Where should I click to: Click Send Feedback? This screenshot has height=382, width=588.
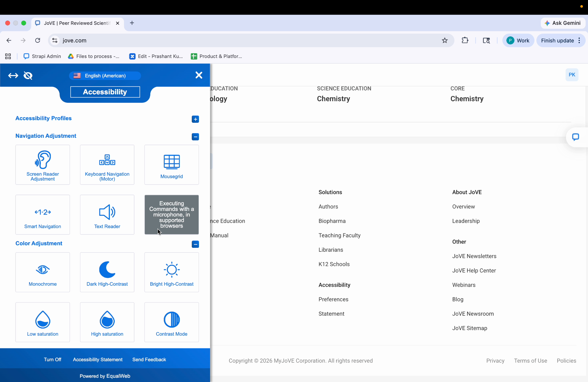tap(149, 359)
